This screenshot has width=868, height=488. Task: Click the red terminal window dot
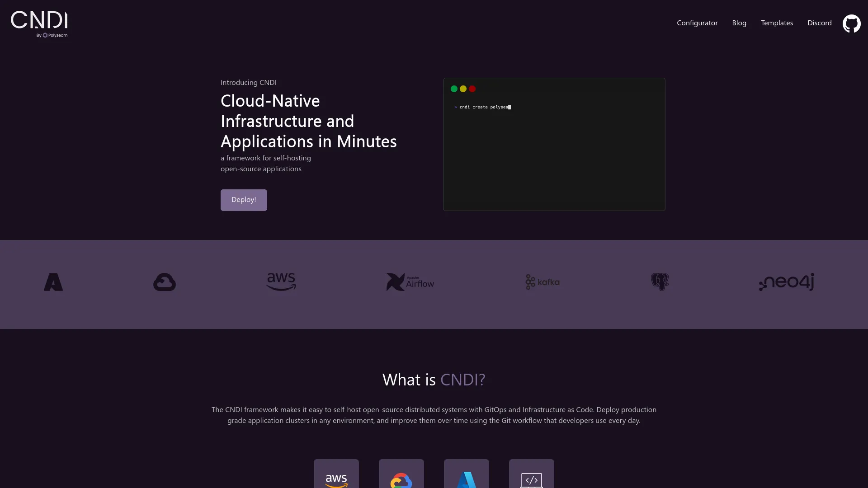click(472, 89)
